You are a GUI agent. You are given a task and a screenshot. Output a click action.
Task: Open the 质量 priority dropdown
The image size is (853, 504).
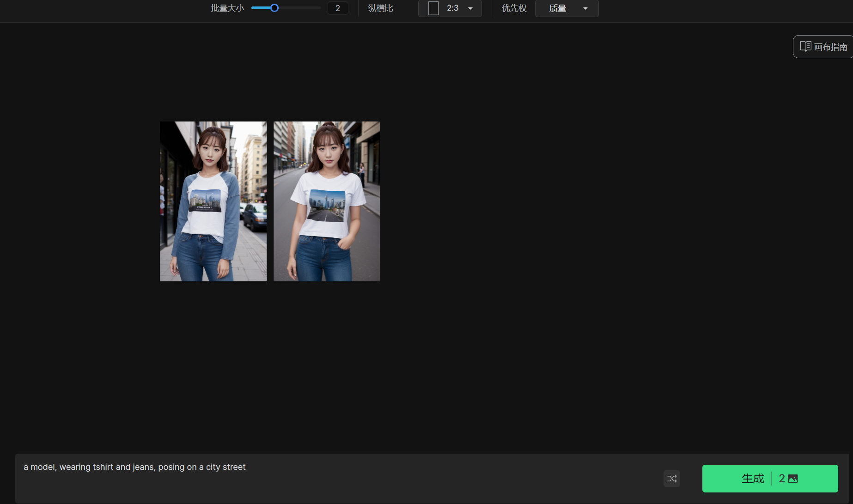567,8
